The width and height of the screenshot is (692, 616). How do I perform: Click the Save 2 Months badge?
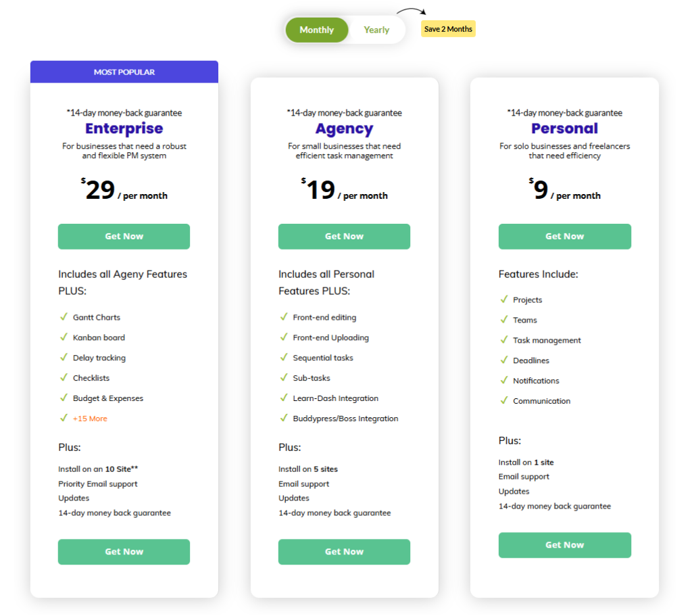coord(448,28)
